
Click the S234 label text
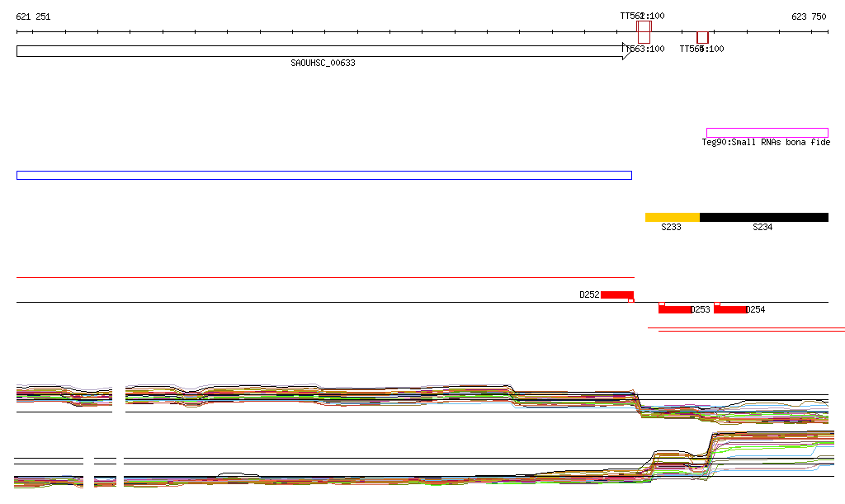(x=762, y=227)
